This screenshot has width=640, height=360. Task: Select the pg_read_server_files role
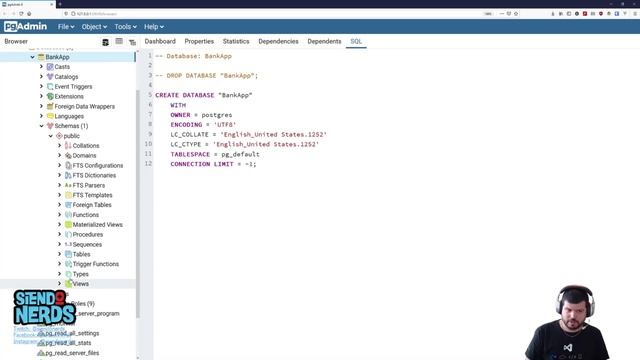point(72,353)
